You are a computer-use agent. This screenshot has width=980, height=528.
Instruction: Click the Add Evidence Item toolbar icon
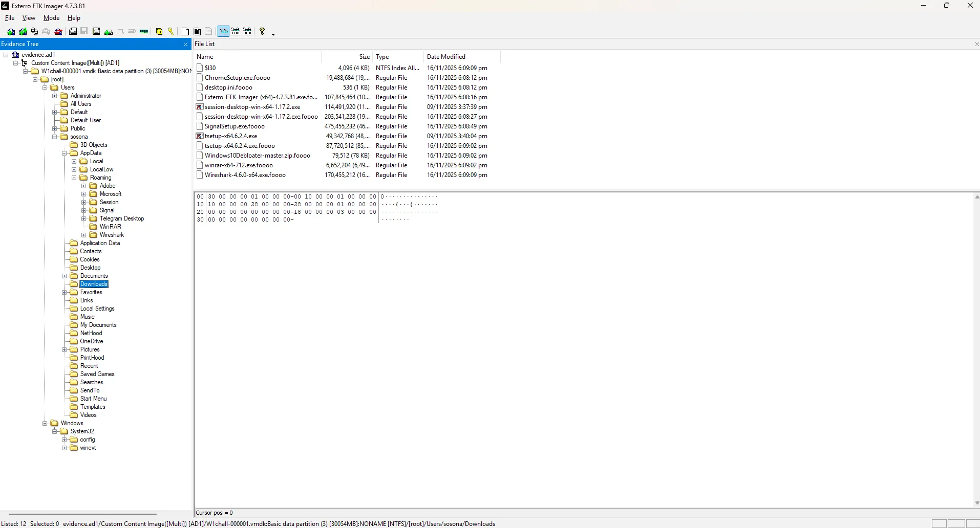(x=11, y=32)
